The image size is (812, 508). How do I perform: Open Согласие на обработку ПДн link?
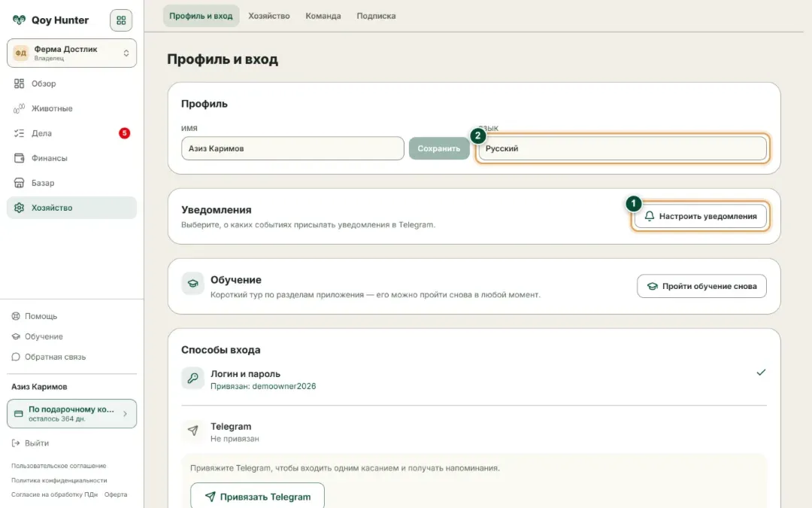54,494
